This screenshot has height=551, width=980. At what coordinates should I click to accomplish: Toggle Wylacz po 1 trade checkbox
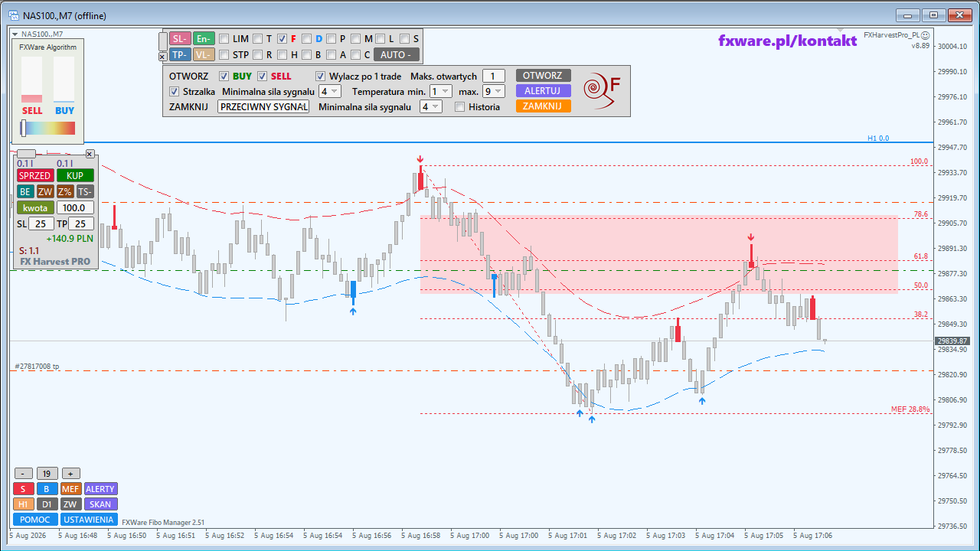click(321, 76)
